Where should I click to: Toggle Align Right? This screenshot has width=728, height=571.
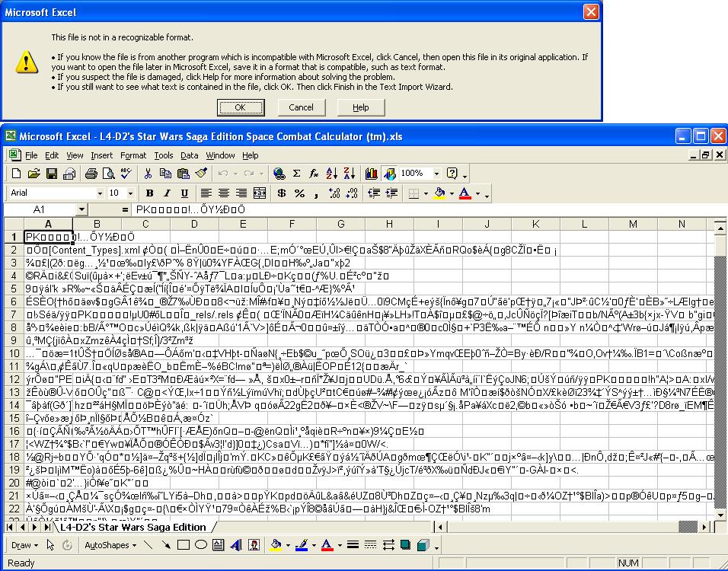coord(241,193)
